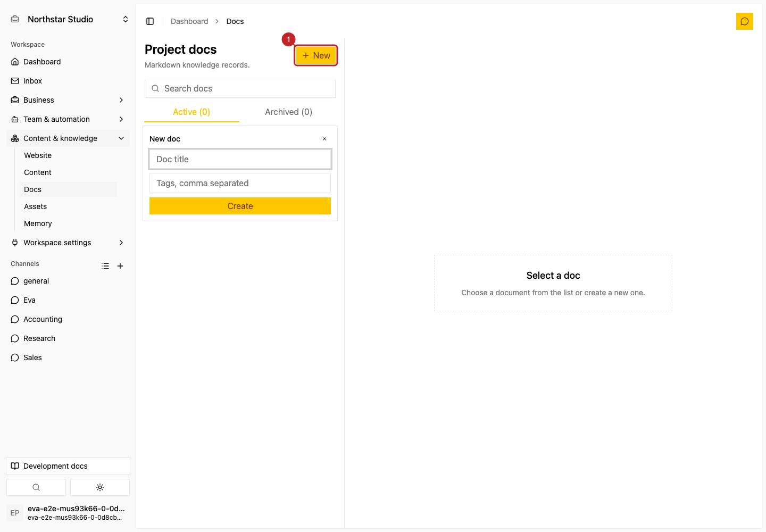Open Dashboard in the sidebar
Image resolution: width=766 pixels, height=532 pixels.
(x=68, y=62)
